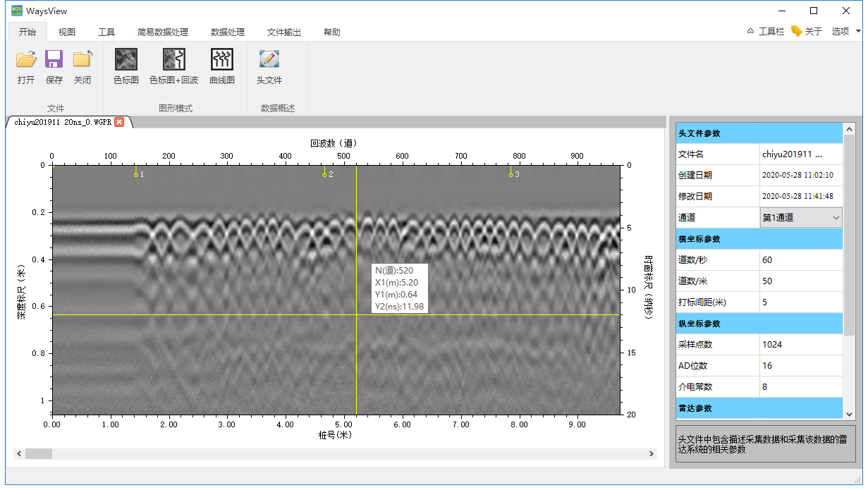The height and width of the screenshot is (490, 868).
Task: Click the About (关于) button
Action: (807, 32)
